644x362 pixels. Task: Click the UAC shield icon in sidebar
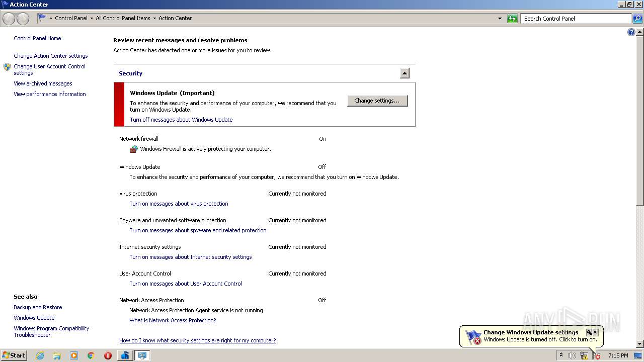pos(7,67)
